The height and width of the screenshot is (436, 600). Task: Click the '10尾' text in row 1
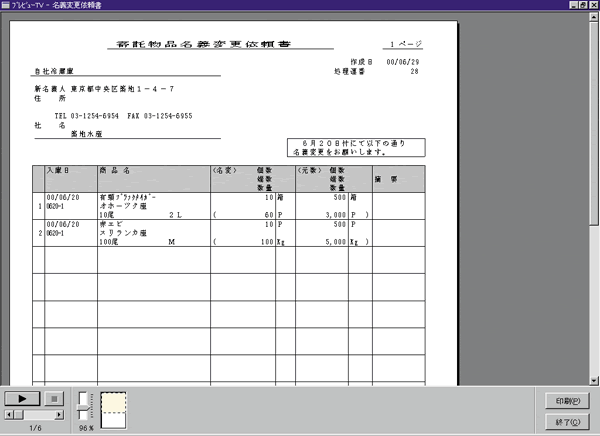pyautogui.click(x=107, y=215)
